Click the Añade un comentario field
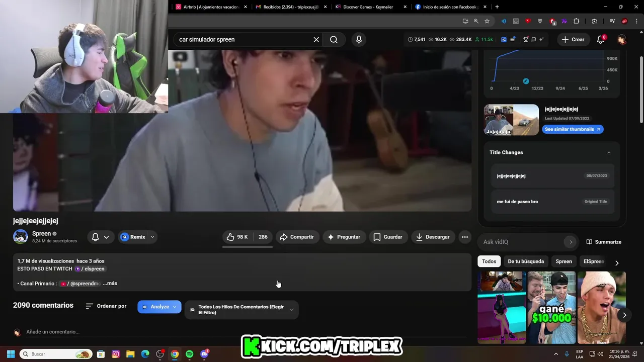This screenshot has height=362, width=644. click(x=246, y=332)
